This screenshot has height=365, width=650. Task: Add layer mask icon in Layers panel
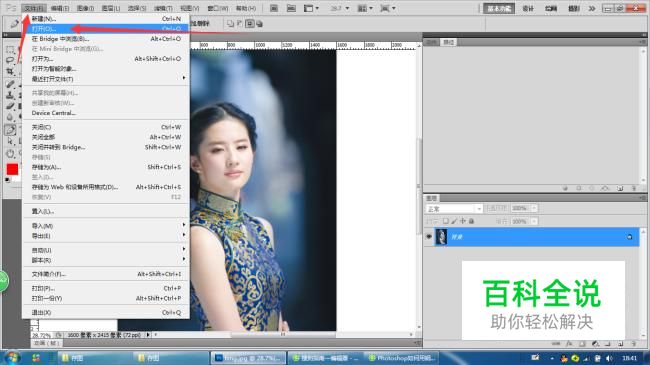(582, 343)
